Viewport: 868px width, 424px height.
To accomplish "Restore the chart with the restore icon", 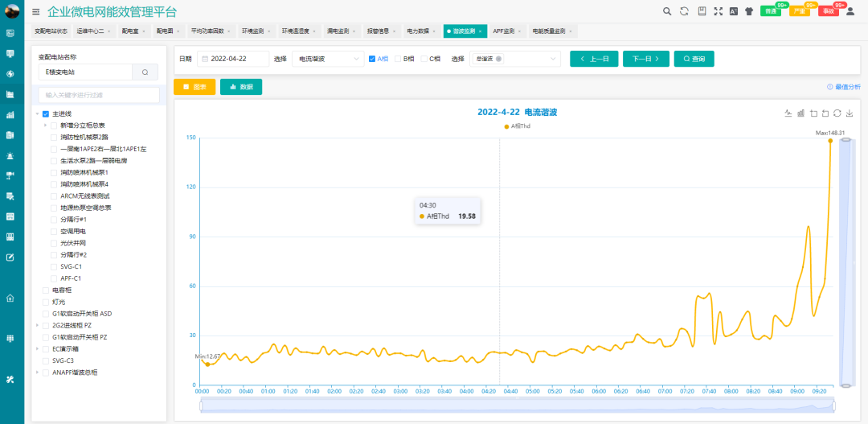I will 837,113.
